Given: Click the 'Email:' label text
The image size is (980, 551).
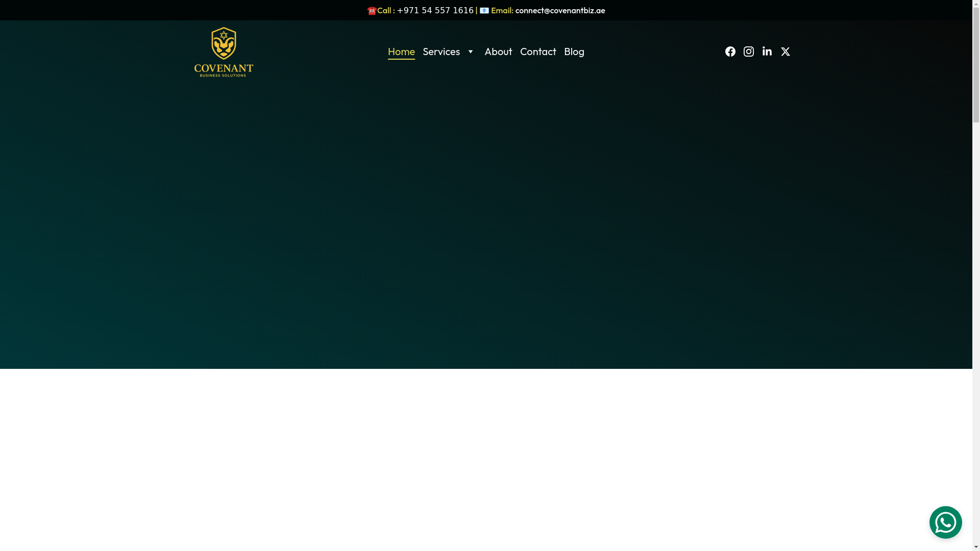Looking at the screenshot, I should pos(502,10).
